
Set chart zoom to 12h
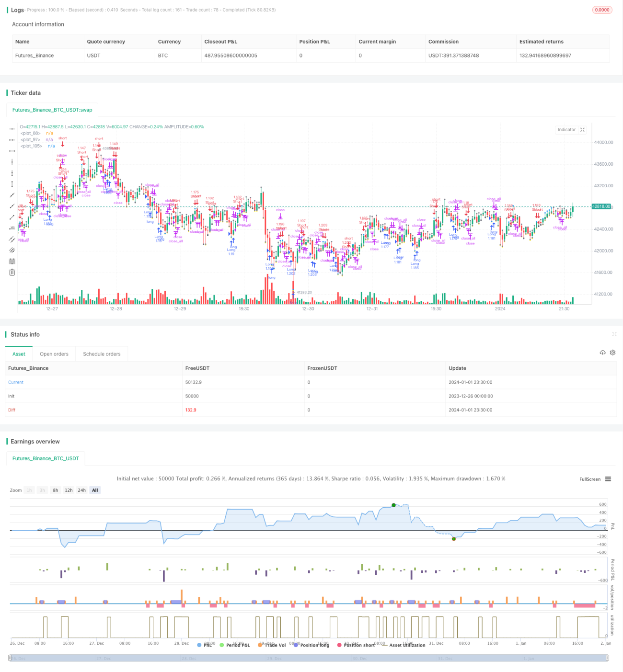click(x=69, y=490)
